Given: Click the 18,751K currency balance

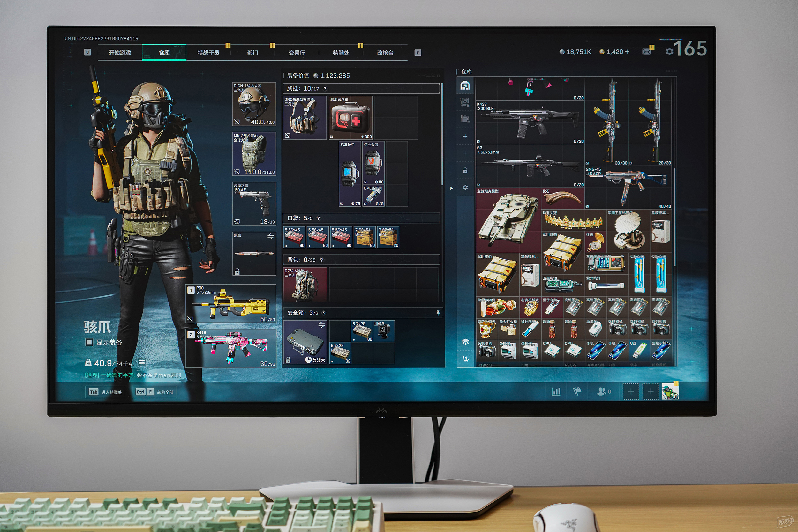Looking at the screenshot, I should (575, 52).
